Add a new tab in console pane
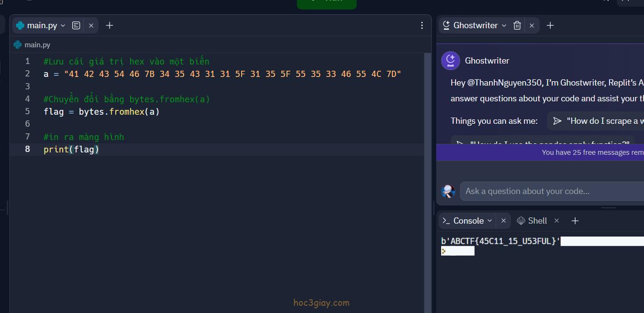Viewport: 644px width, 313px height. (575, 221)
